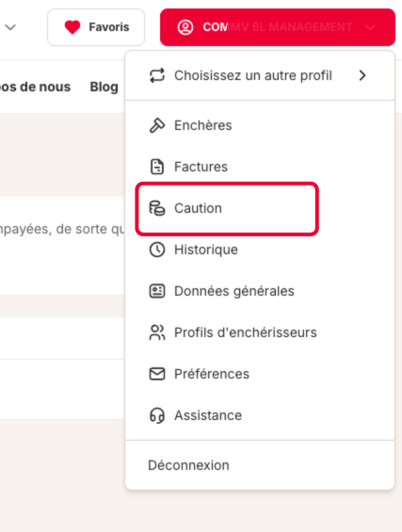Click the document icon beside Factures
Image resolution: width=402 pixels, height=532 pixels.
pos(157,167)
